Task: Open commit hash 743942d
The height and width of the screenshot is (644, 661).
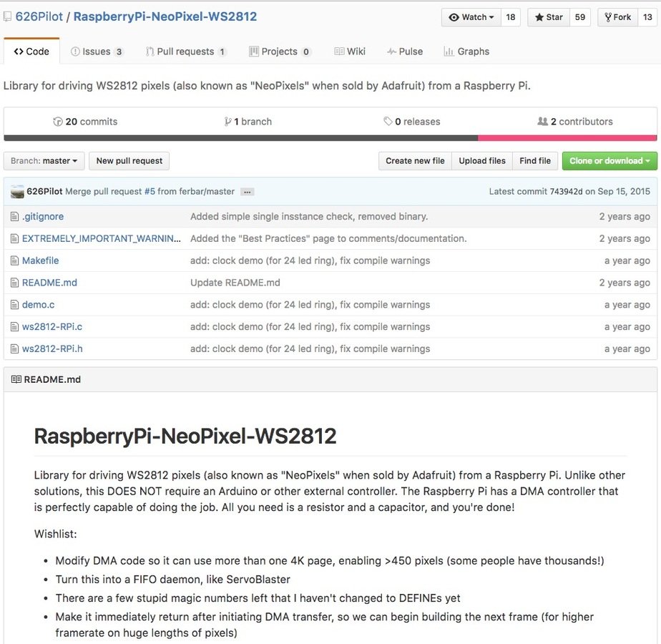Action: tap(566, 192)
